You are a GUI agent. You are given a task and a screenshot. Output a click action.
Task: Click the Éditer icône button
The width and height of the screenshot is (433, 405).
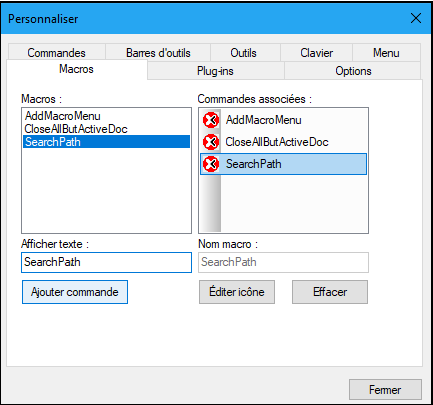tap(237, 292)
